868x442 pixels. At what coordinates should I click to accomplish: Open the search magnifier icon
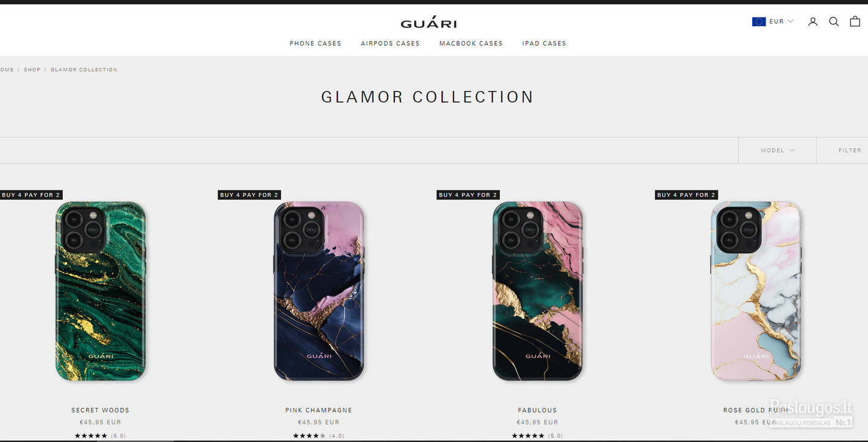point(834,22)
